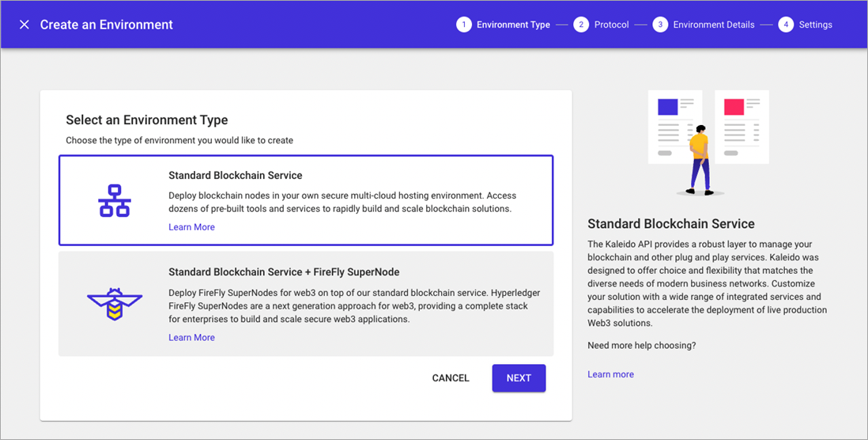
Task: Select Standard Blockchain Service + FireFly SuperNode card
Action: (306, 304)
